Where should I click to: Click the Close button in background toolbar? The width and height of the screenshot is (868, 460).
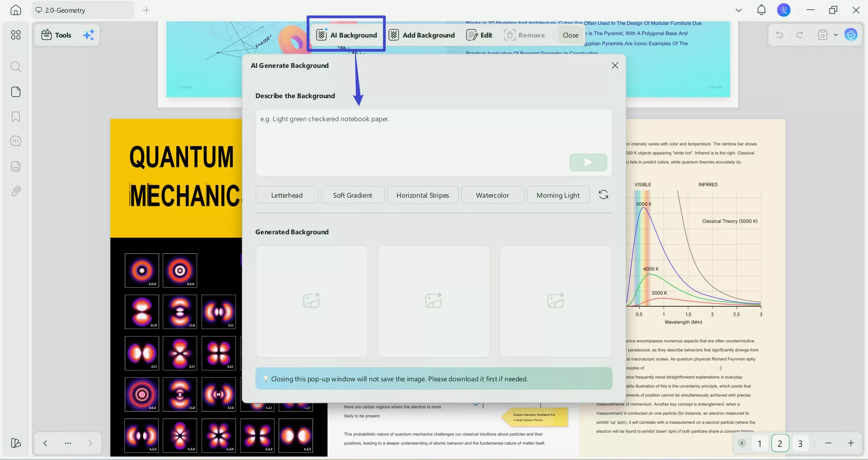click(571, 35)
